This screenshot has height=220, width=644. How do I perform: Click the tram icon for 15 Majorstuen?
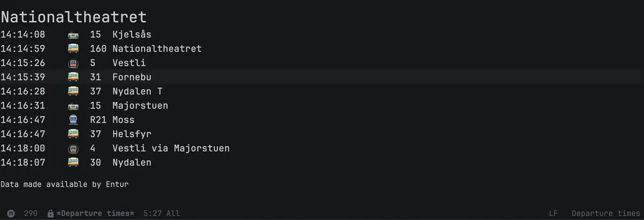click(73, 106)
